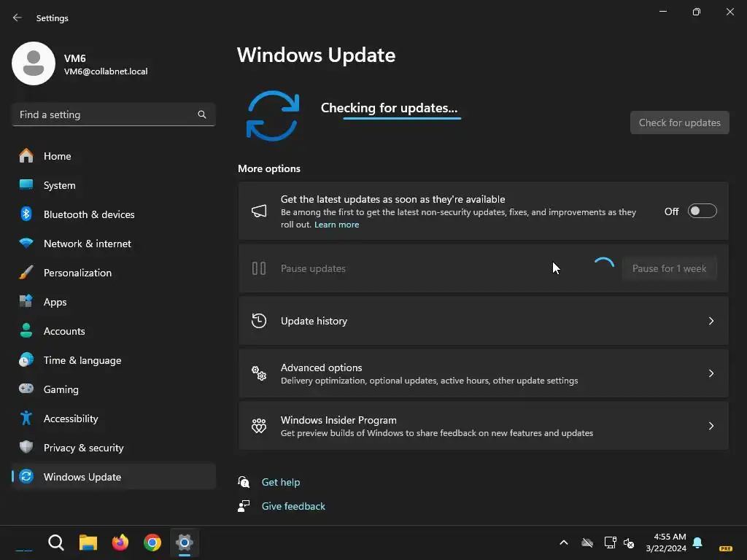Click the Windows Insider Program icon
The height and width of the screenshot is (560, 747).
(259, 426)
